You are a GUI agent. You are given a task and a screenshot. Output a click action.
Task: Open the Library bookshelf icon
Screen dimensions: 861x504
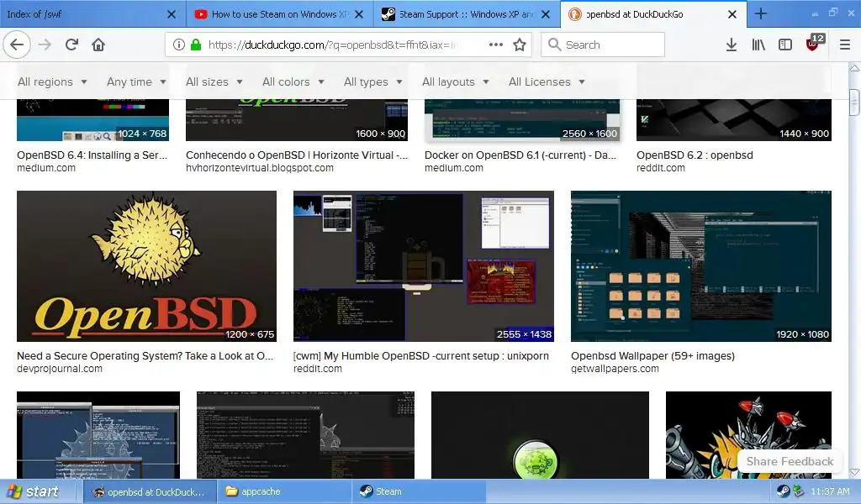pos(758,45)
